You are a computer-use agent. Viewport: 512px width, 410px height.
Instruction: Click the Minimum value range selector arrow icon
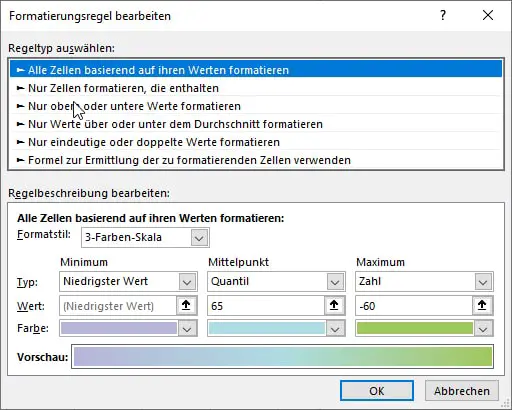point(186,305)
